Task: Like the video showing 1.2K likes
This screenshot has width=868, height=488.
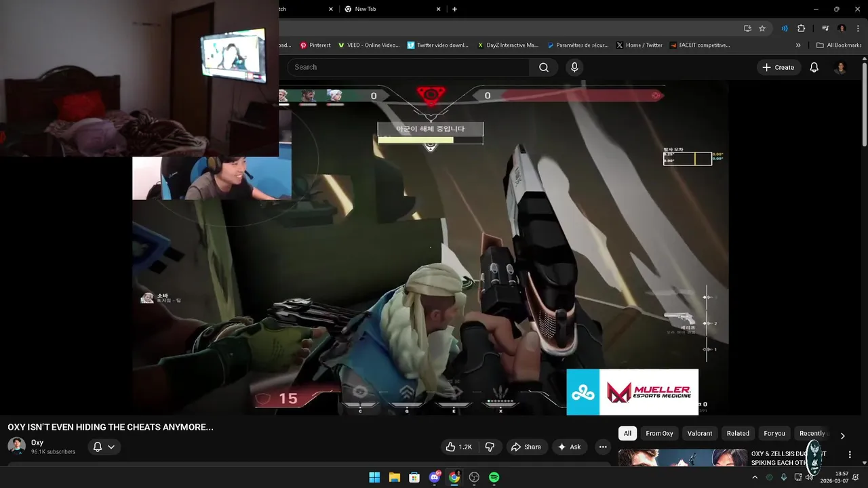Action: pos(458,447)
